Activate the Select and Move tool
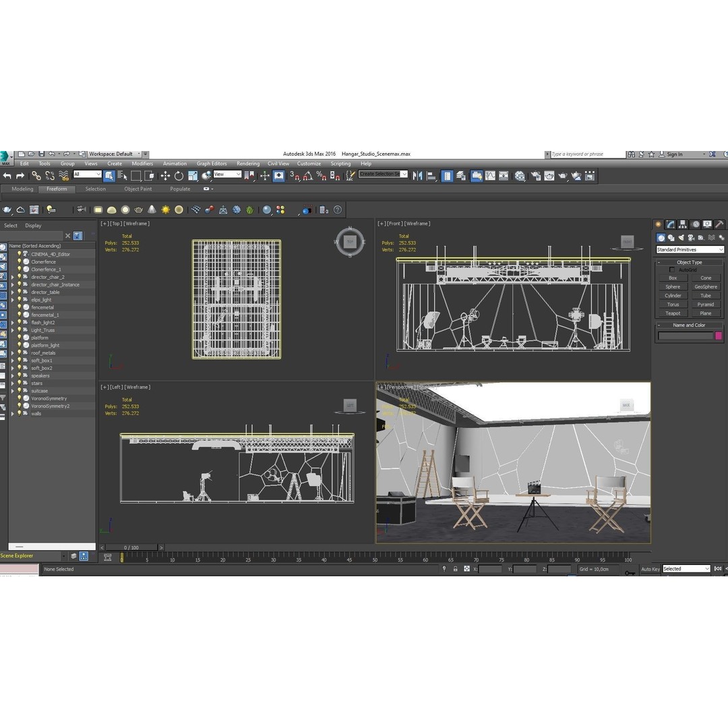The width and height of the screenshot is (728, 728). coord(165,176)
